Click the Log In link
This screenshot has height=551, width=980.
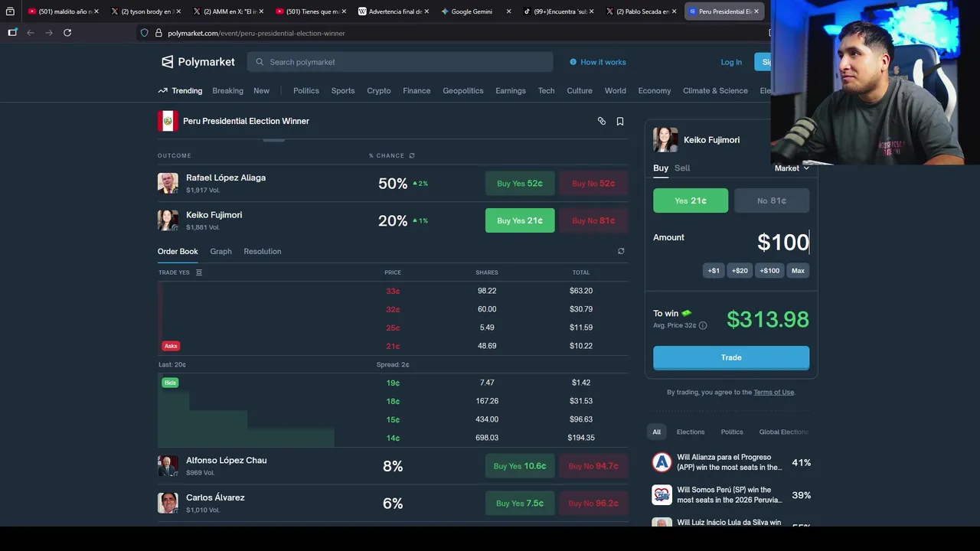(x=731, y=62)
